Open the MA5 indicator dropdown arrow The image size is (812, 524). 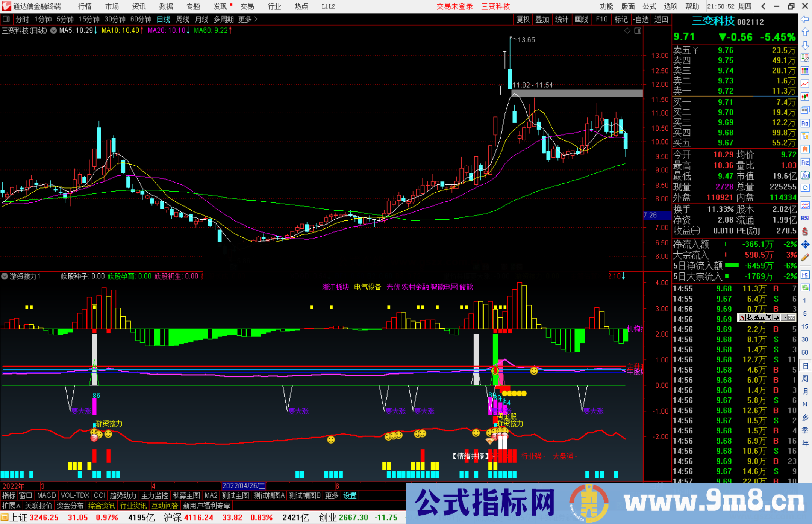(x=53, y=31)
